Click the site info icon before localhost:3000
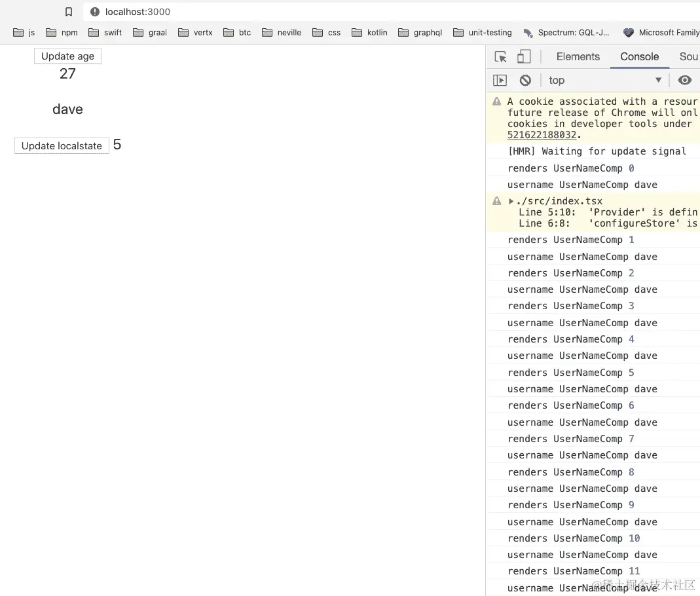Viewport: 700px width, 596px height. 95,12
